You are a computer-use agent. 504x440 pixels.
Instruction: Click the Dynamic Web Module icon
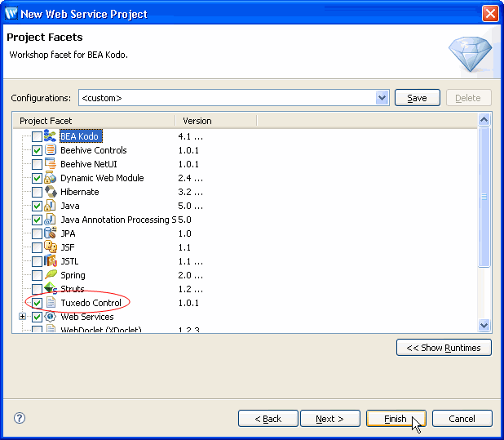(x=51, y=178)
